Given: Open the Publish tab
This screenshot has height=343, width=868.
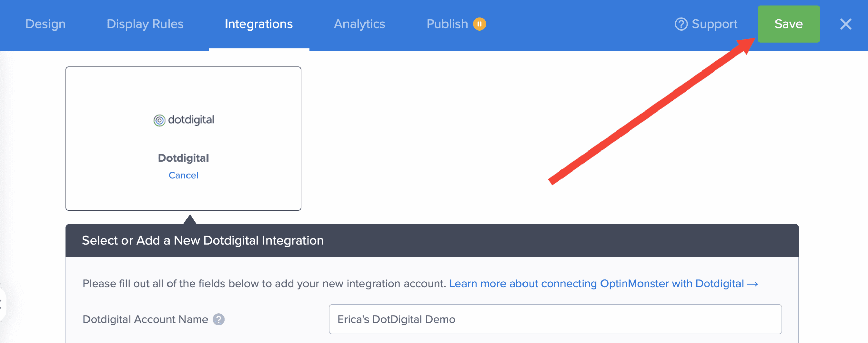Looking at the screenshot, I should 447,24.
